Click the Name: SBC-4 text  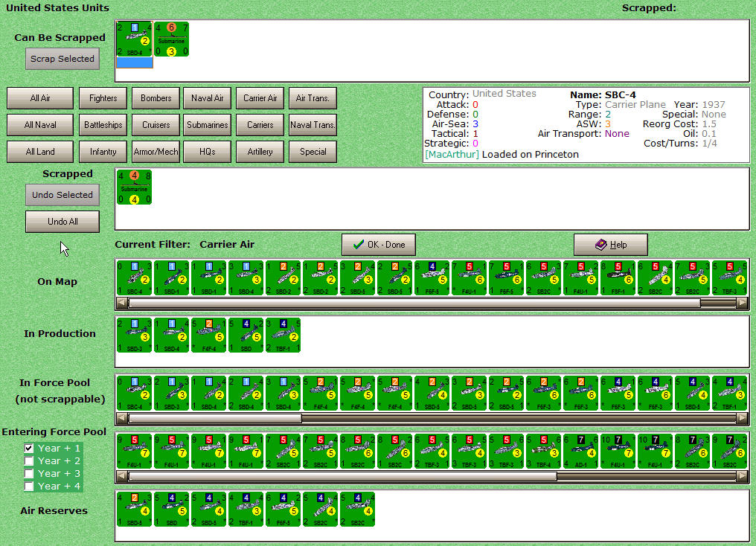603,95
